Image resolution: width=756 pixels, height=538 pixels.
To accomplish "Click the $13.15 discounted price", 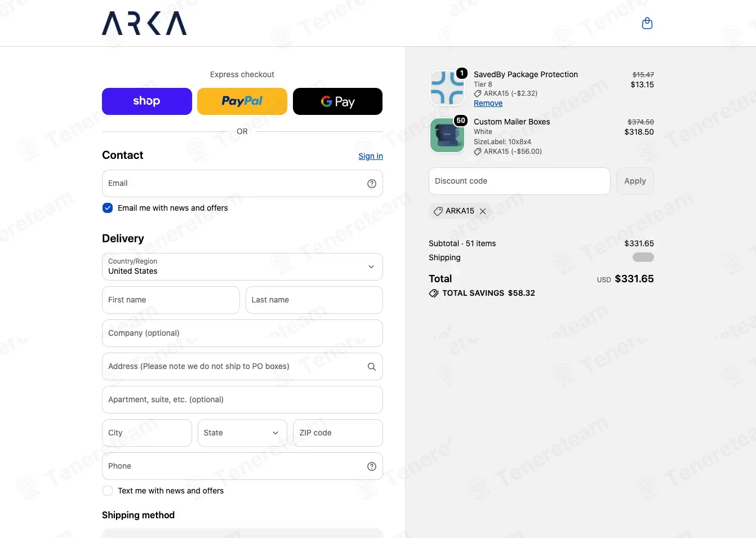I will pyautogui.click(x=642, y=85).
